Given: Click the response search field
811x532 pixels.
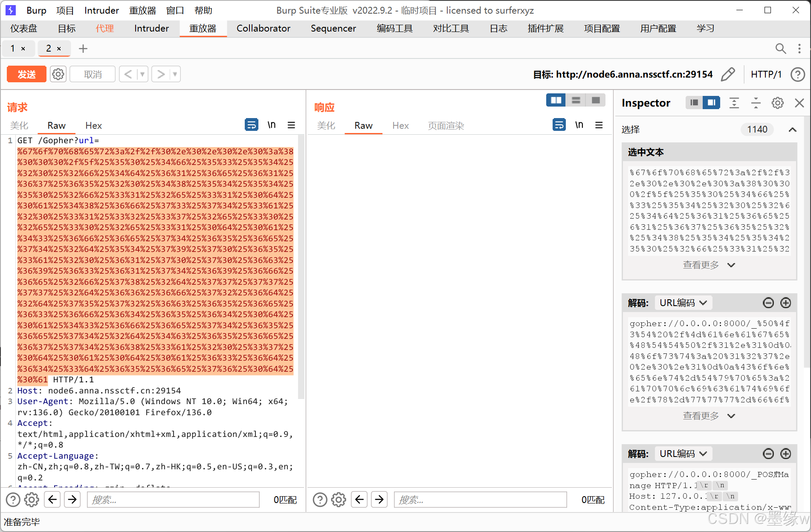Looking at the screenshot, I should click(x=480, y=500).
